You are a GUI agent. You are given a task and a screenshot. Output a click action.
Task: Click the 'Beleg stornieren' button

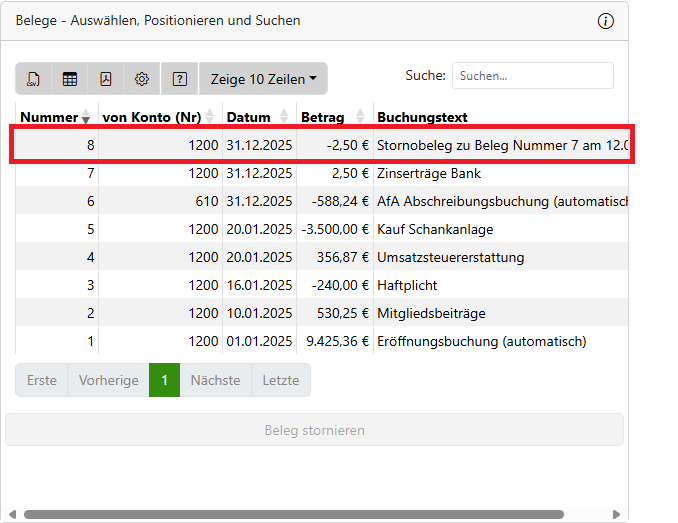click(314, 430)
